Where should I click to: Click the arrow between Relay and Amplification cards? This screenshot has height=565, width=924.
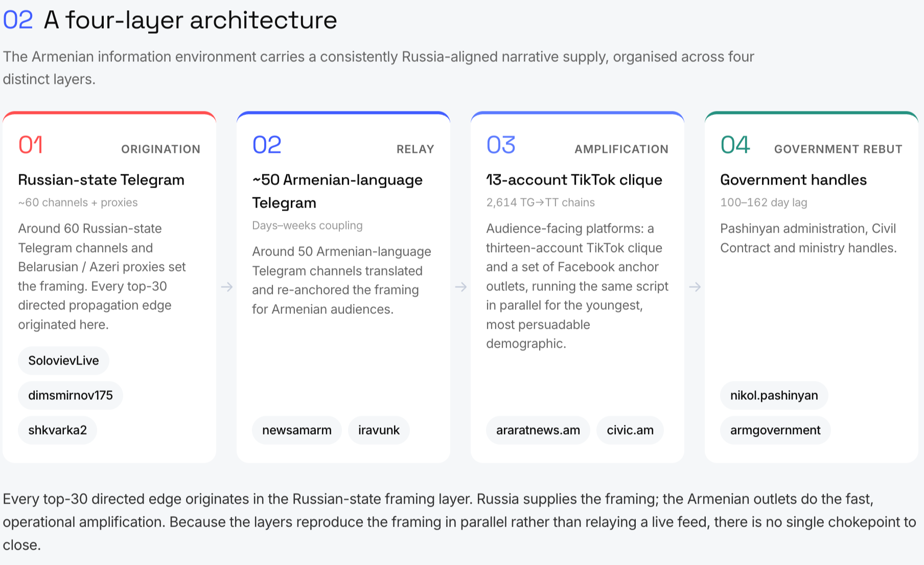tap(460, 287)
